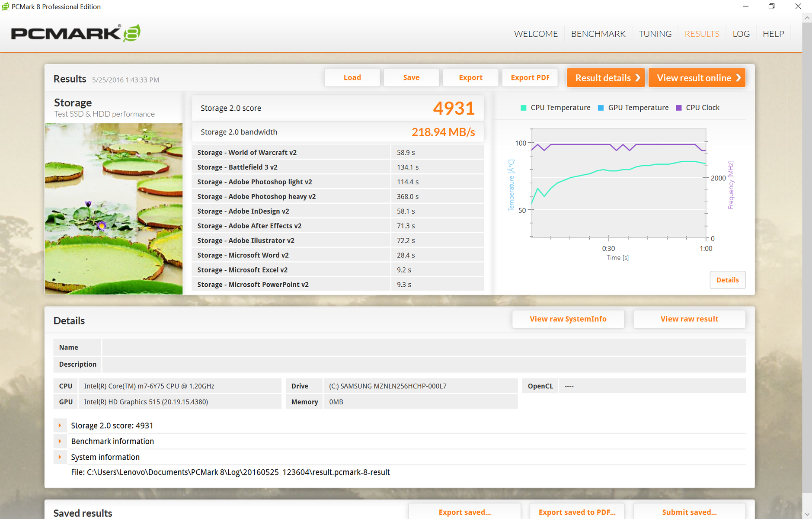Screen dimensions: 812x519
Task: Click the vertical scrollbar up arrow
Action: coord(807,18)
